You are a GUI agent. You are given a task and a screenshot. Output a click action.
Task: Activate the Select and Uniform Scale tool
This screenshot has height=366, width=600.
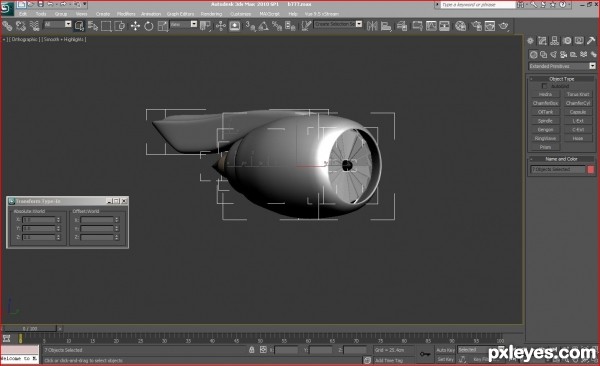(163, 26)
